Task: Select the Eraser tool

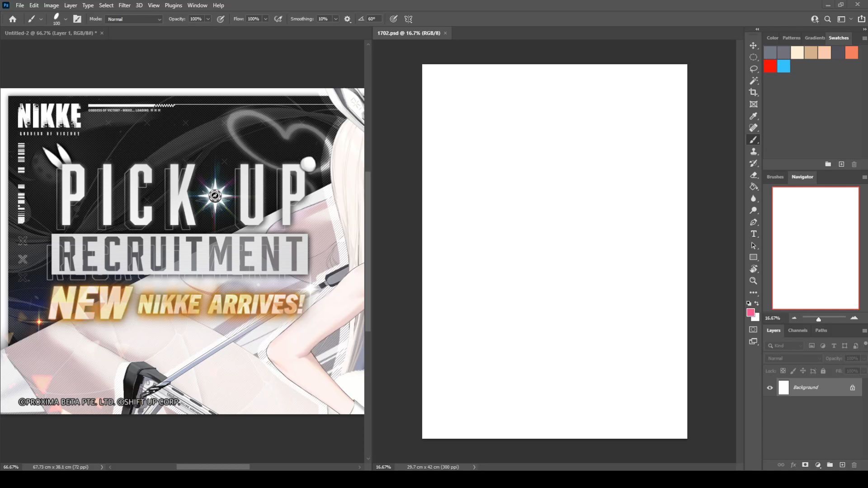Action: coord(753,175)
